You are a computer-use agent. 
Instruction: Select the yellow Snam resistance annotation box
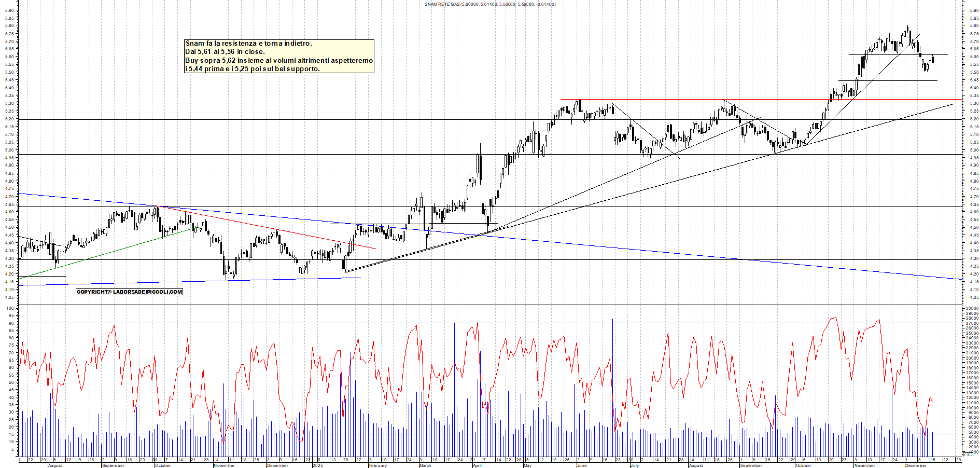point(279,56)
